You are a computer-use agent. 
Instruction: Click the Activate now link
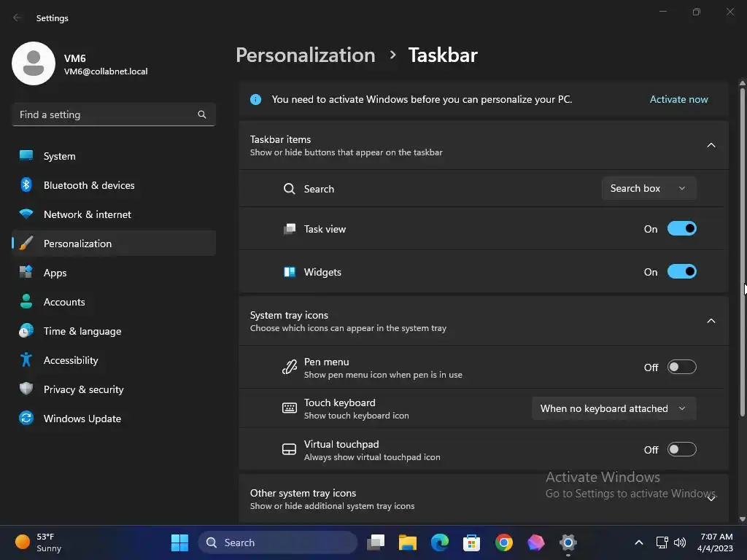678,99
